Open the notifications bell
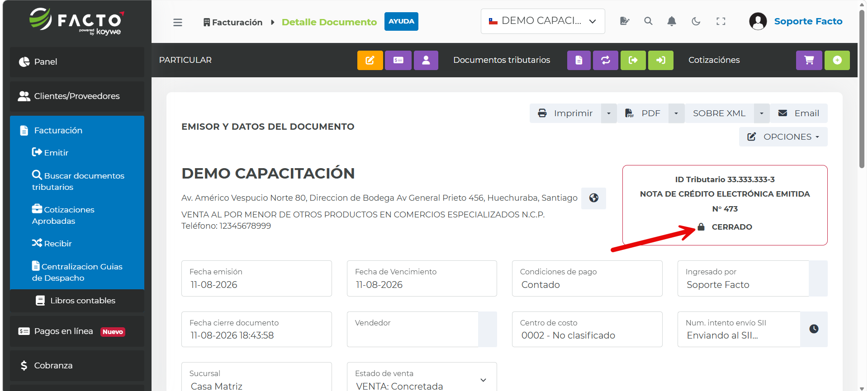Screen dimensions: 868x391 [672, 21]
